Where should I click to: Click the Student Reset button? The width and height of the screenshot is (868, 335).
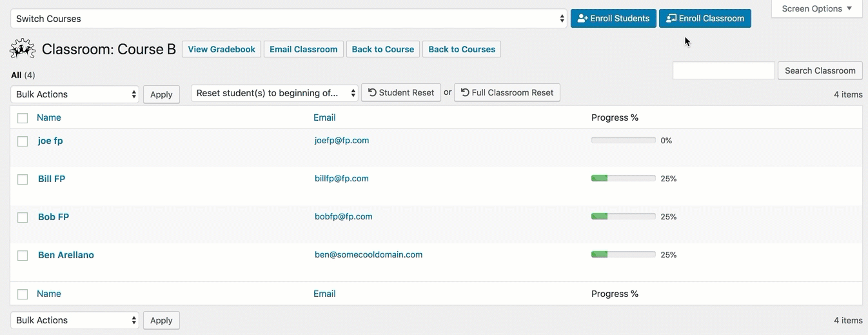coord(401,92)
